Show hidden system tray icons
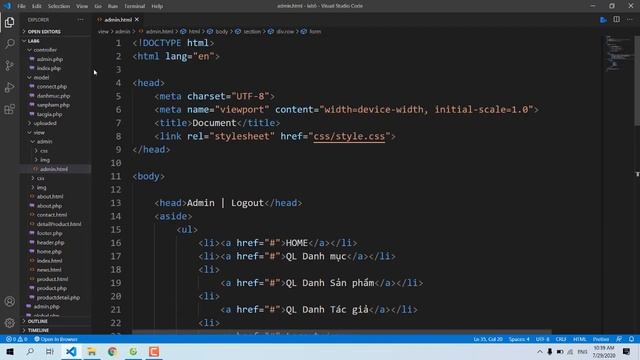The width and height of the screenshot is (640, 360). click(540, 351)
